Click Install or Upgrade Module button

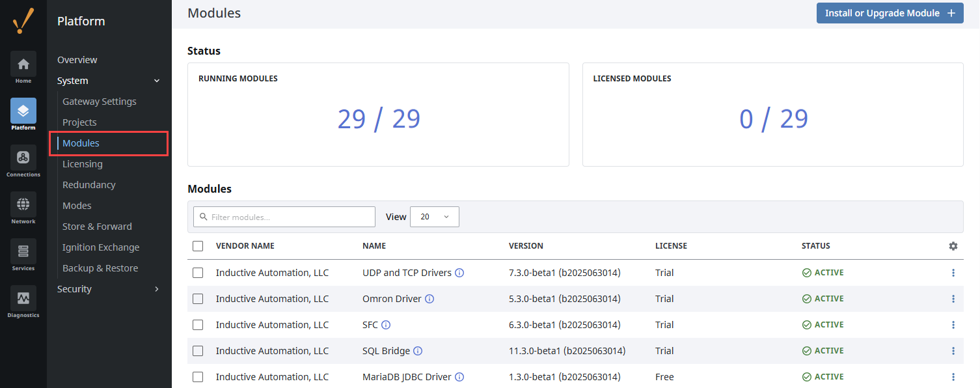[890, 13]
